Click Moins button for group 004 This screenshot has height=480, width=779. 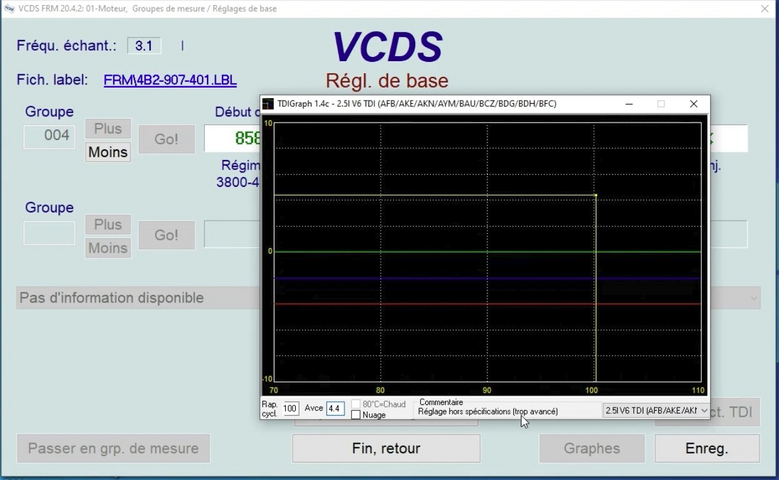point(108,152)
